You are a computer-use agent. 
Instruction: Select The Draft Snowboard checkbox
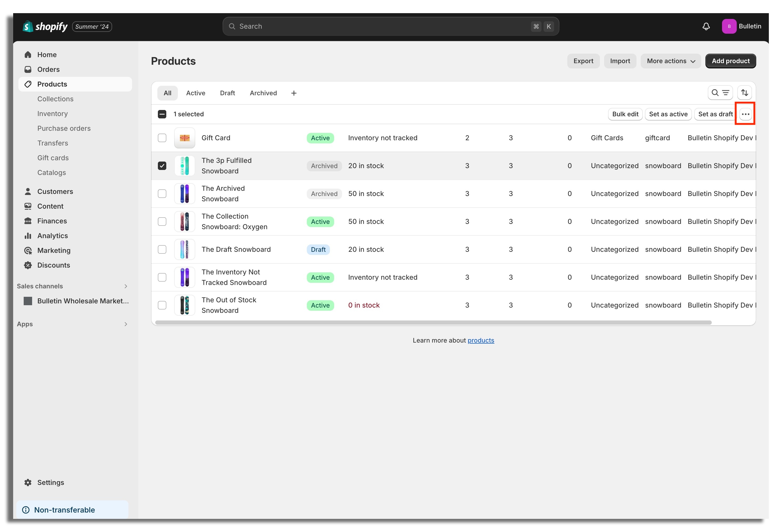162,250
